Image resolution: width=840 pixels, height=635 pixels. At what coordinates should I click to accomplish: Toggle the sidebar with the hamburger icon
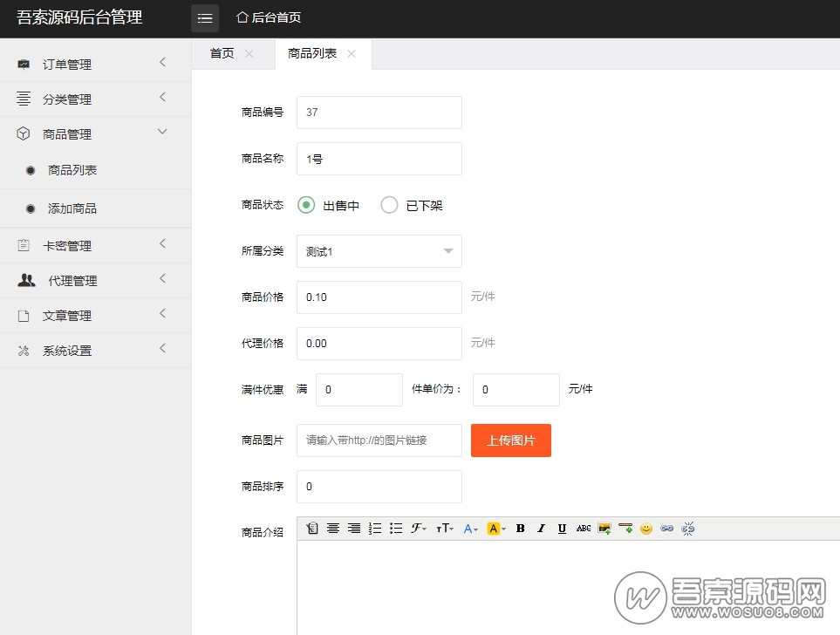tap(205, 18)
